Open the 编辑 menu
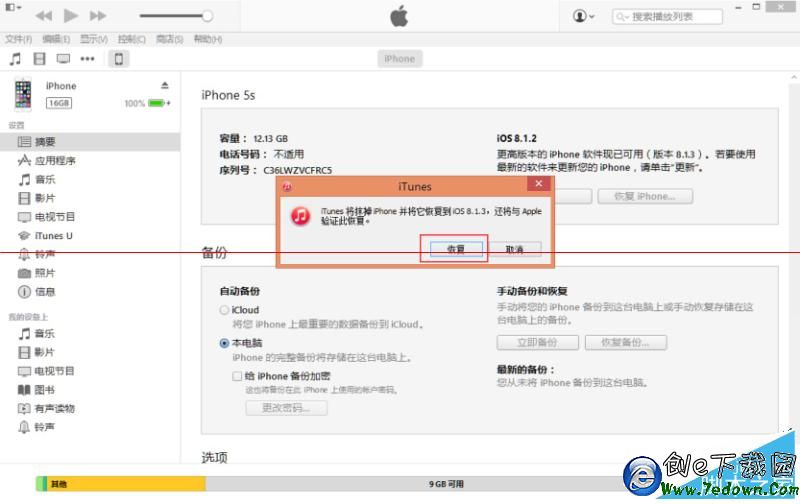800x504 pixels. coord(56,39)
